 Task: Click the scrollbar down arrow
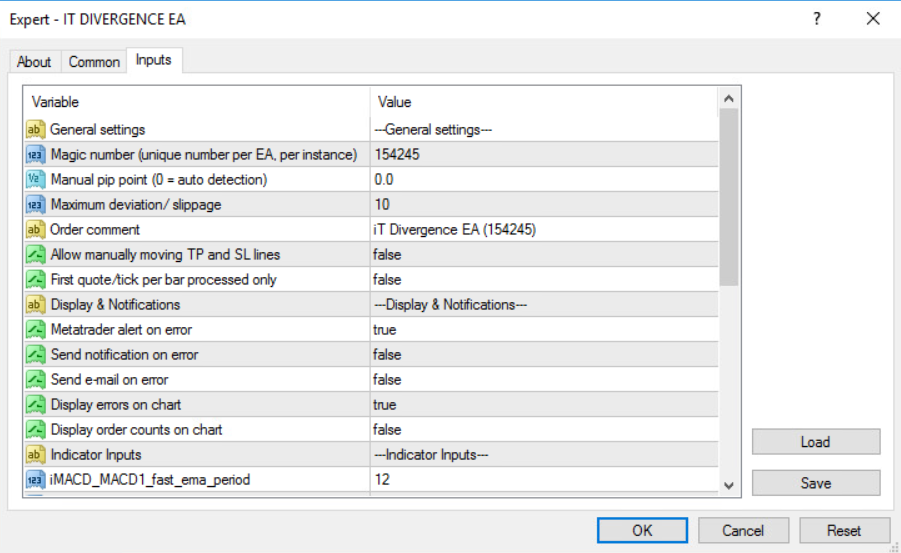click(x=729, y=486)
